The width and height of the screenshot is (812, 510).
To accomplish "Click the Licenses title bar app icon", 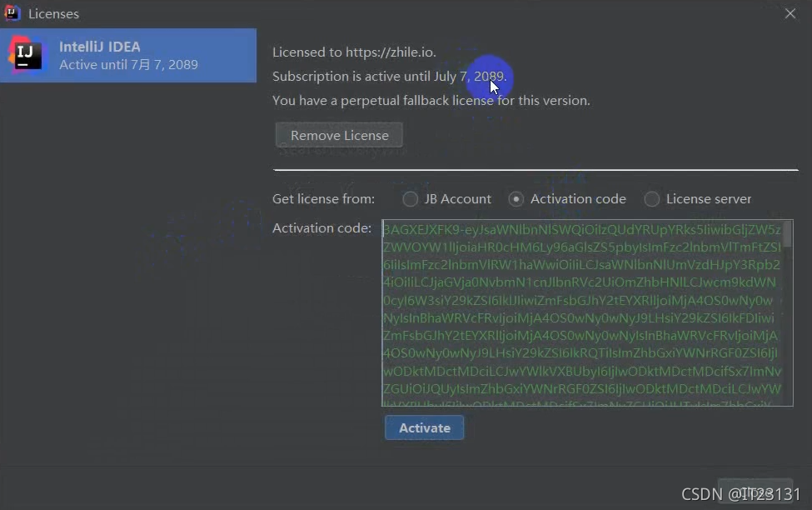I will pos(12,13).
